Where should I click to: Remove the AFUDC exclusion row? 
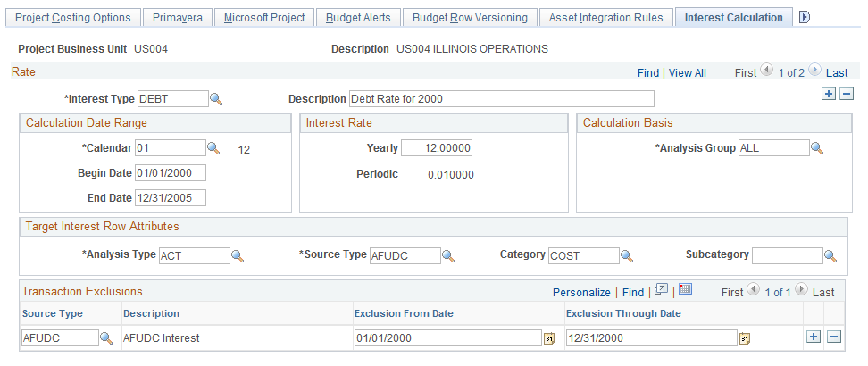[x=833, y=337]
